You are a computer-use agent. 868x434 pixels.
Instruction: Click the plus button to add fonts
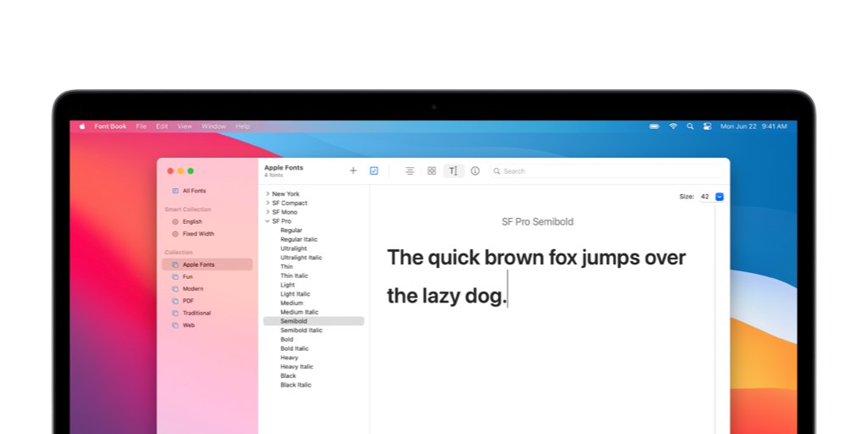[353, 170]
